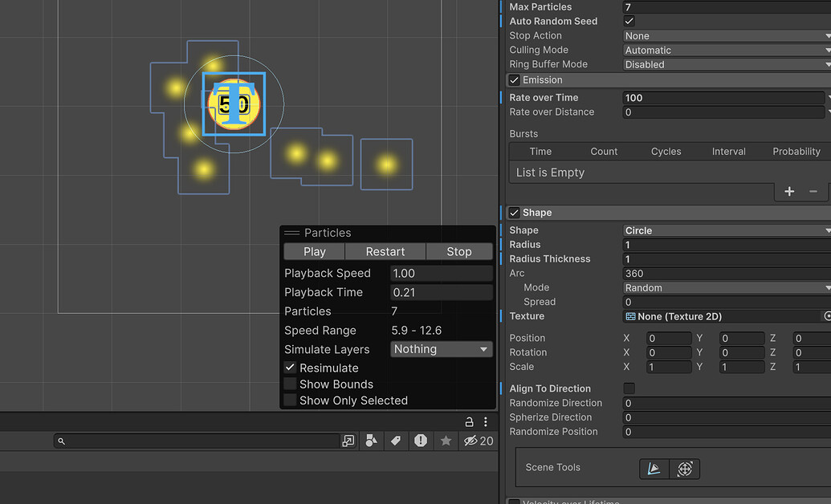Click the star favorites icon

(446, 441)
